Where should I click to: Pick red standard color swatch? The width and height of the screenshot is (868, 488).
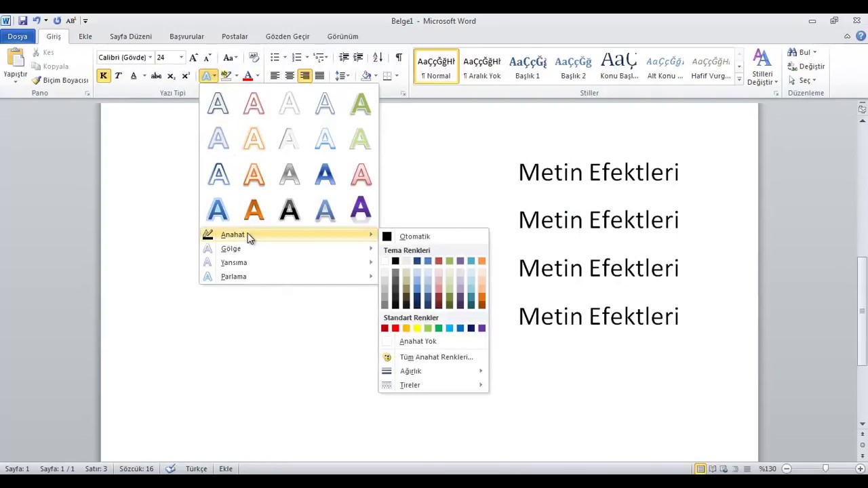[x=395, y=328]
